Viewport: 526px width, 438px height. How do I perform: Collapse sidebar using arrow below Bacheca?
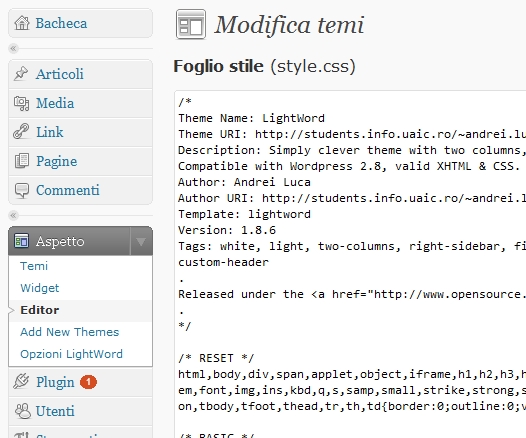click(13, 49)
